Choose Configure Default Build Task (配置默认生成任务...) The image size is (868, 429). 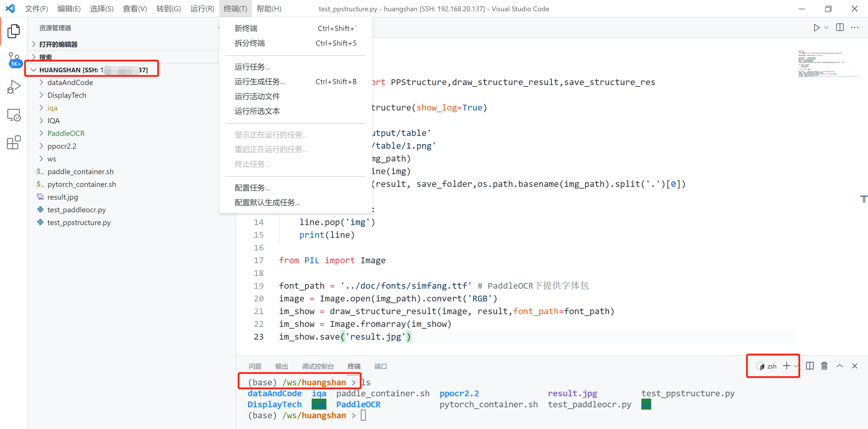pos(295,202)
